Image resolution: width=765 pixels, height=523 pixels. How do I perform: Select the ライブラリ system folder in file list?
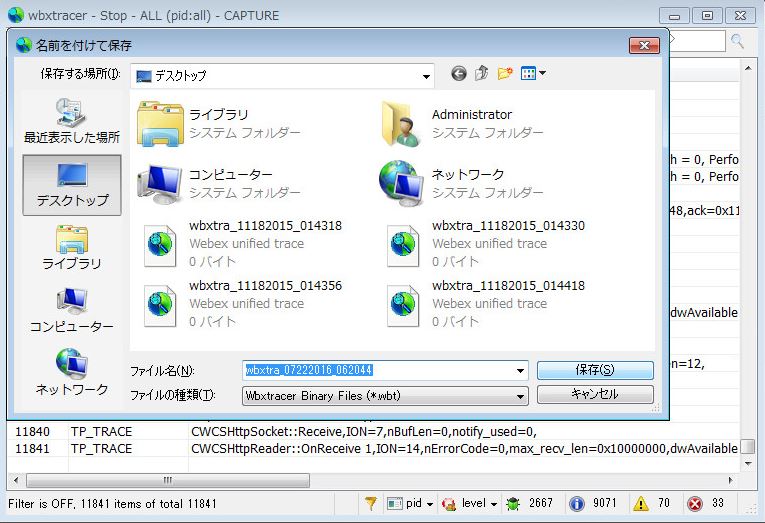tap(220, 124)
